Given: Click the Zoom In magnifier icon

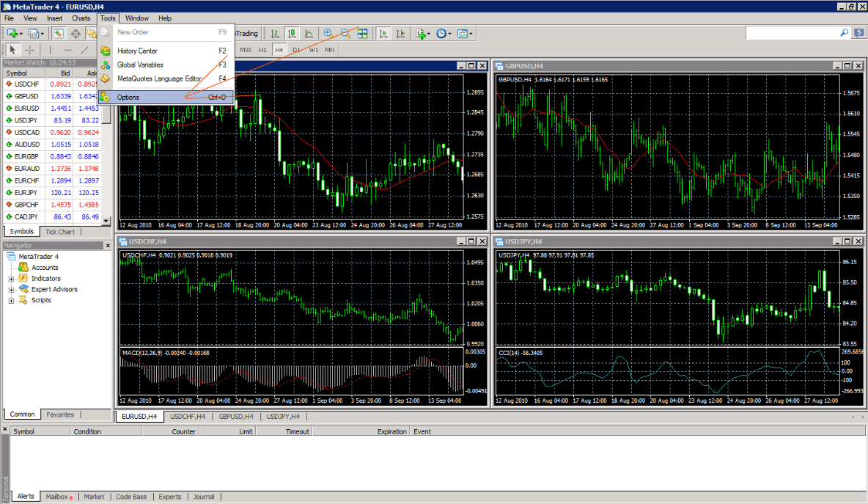Looking at the screenshot, I should [328, 34].
